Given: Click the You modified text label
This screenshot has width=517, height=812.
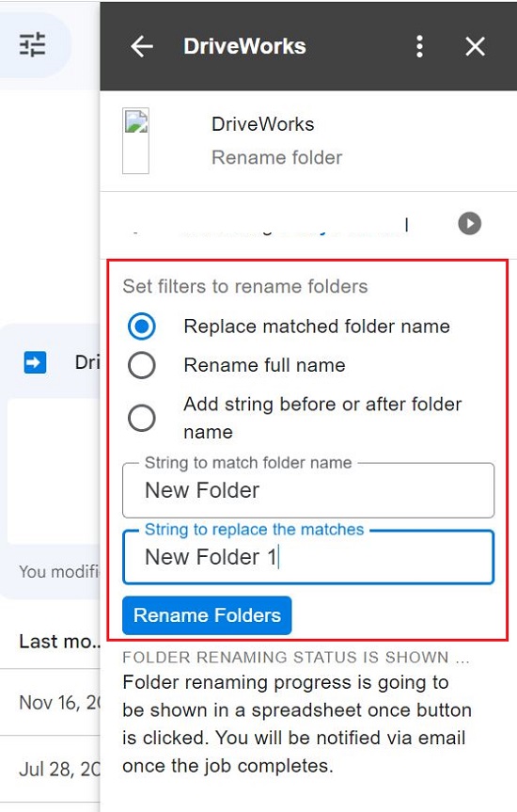Looking at the screenshot, I should (59, 572).
